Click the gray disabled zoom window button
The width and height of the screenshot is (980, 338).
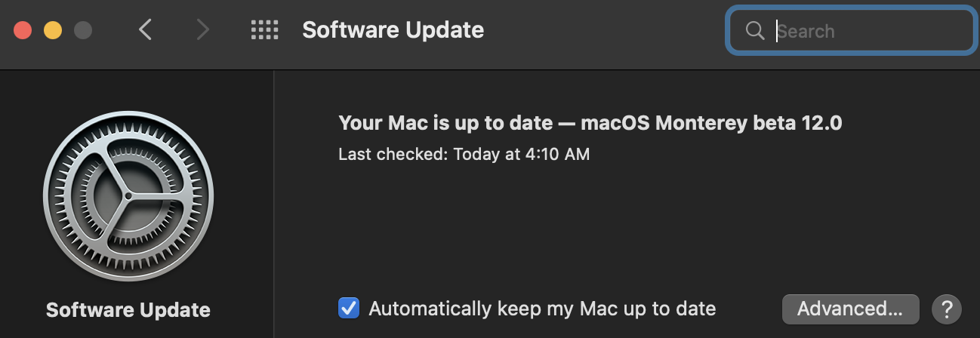tap(82, 30)
